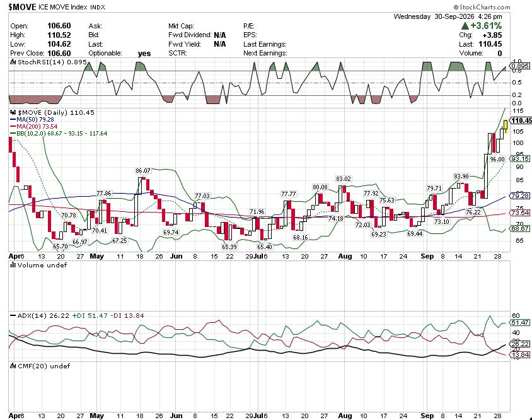Click the MA(50) 79.28 legend entry
532x420 pixels.
pos(32,120)
